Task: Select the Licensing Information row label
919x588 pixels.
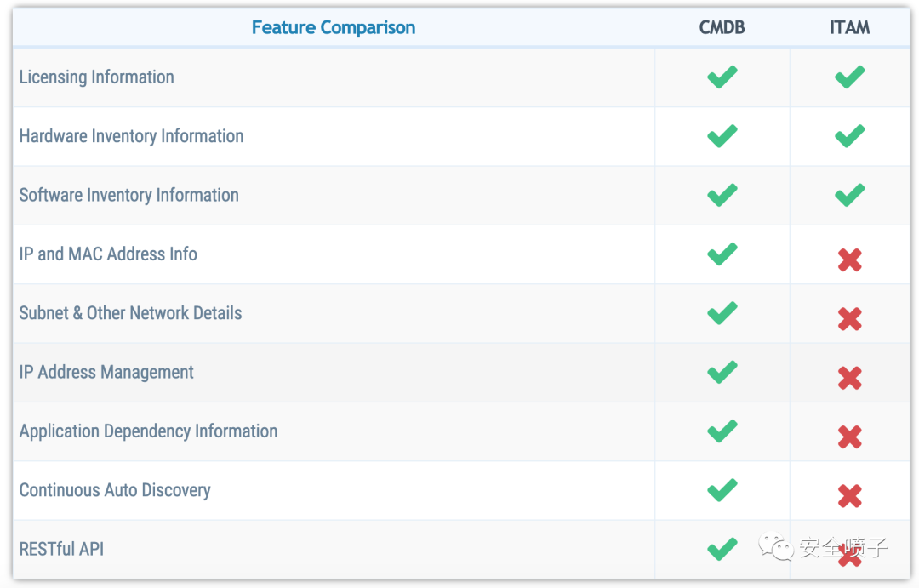Action: 97,77
